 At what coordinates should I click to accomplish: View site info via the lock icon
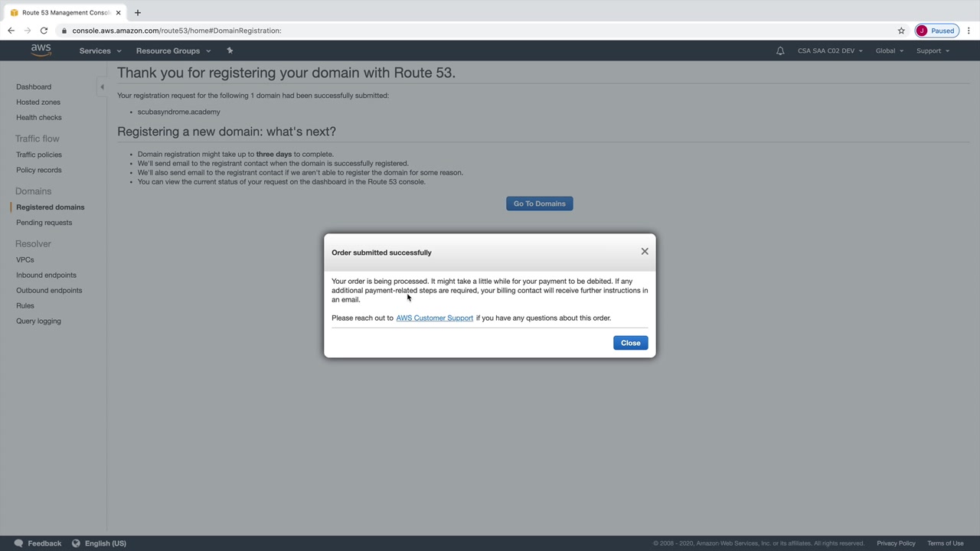pos(65,31)
